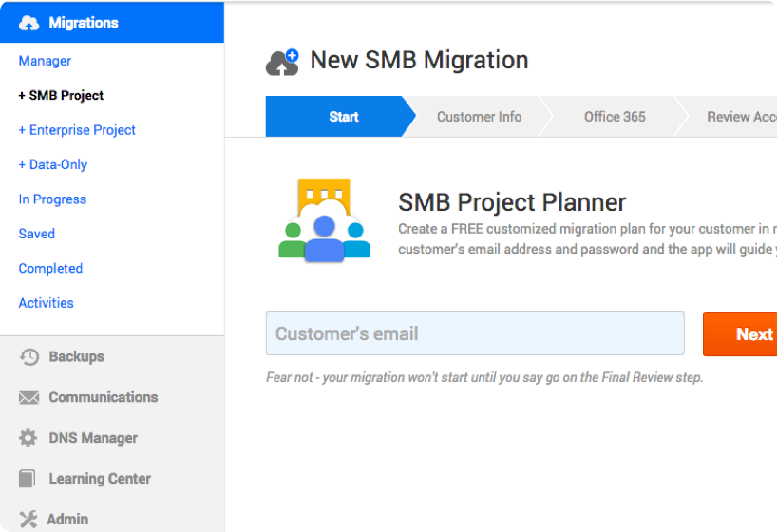Select + SMB Project in the sidebar
This screenshot has height=532, width=777.
(x=61, y=95)
